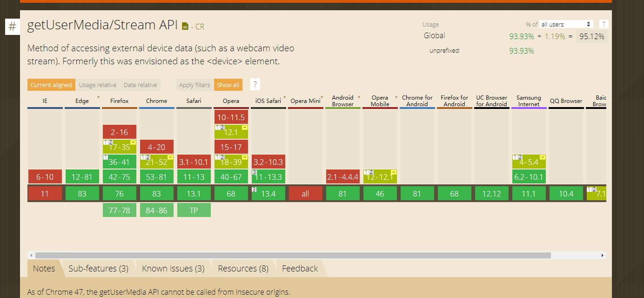Open the Feedback tab
The height and width of the screenshot is (298, 644).
coord(300,269)
